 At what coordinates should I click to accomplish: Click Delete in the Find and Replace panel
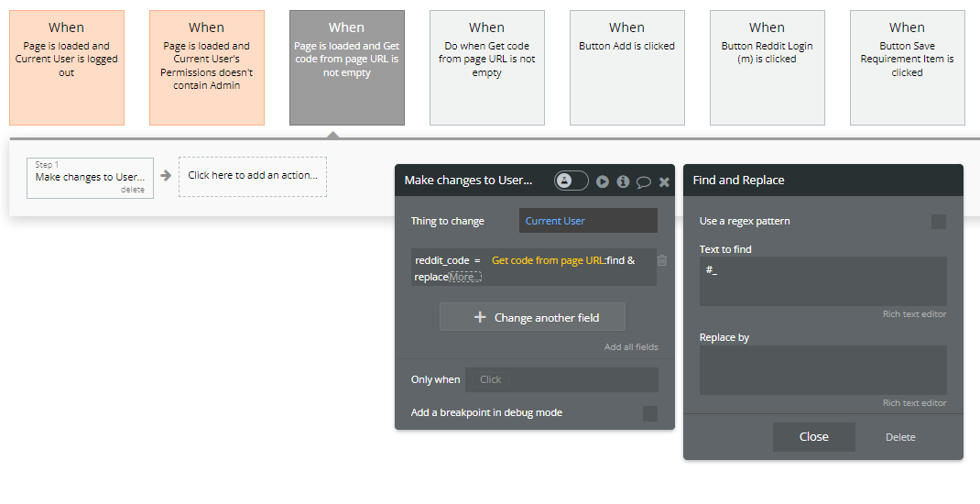899,437
